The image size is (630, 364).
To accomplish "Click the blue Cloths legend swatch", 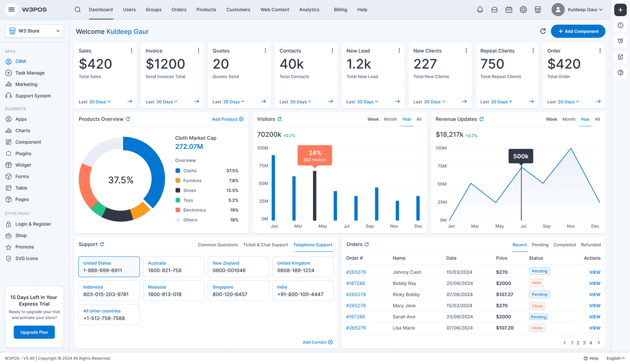I will pyautogui.click(x=178, y=170).
